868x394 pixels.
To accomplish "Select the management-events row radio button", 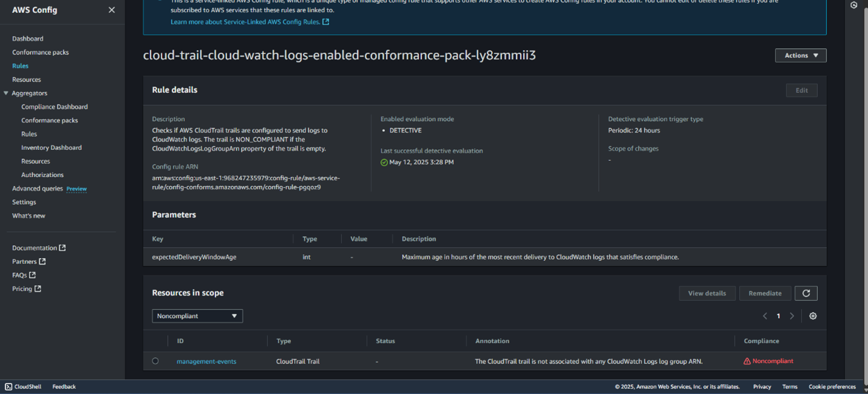I will tap(155, 361).
